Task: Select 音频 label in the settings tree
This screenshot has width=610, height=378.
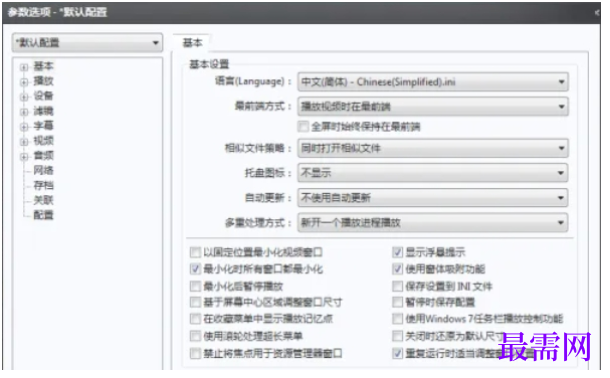Action: (43, 156)
